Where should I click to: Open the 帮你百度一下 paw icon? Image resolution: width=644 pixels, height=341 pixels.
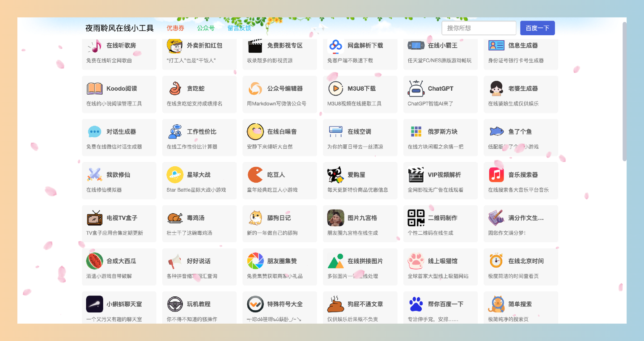click(416, 304)
